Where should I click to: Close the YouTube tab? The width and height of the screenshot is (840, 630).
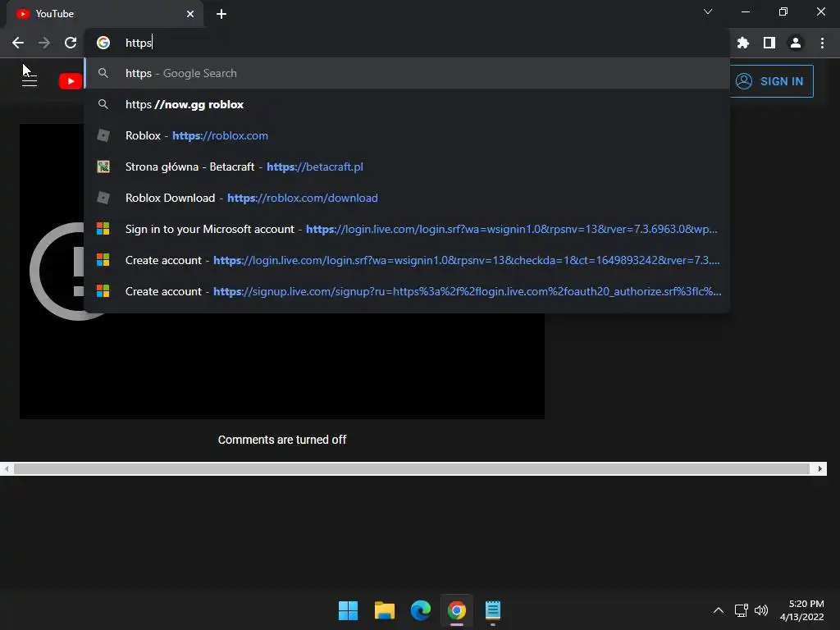tap(190, 14)
